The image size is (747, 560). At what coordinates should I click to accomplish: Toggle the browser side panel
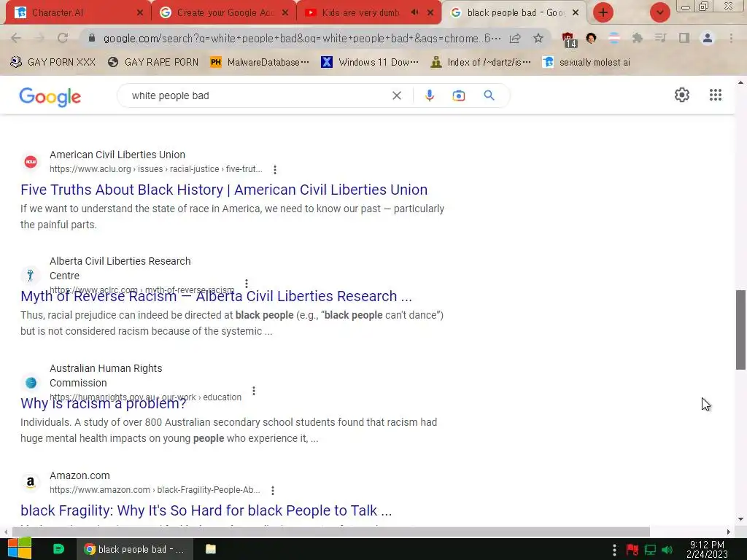(x=684, y=38)
